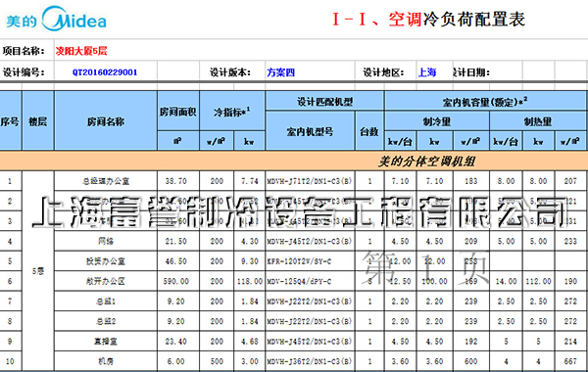Select the cooling index value 500
Screen dimensions: 588x372
click(x=217, y=361)
